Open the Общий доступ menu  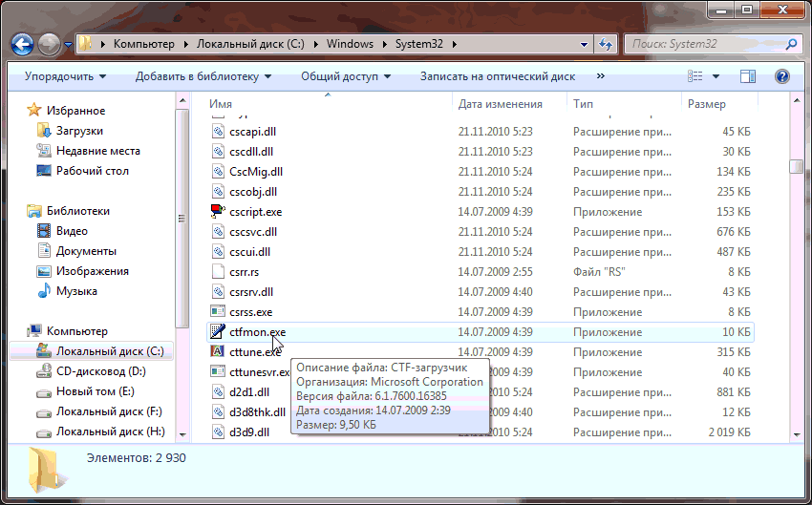click(x=346, y=76)
